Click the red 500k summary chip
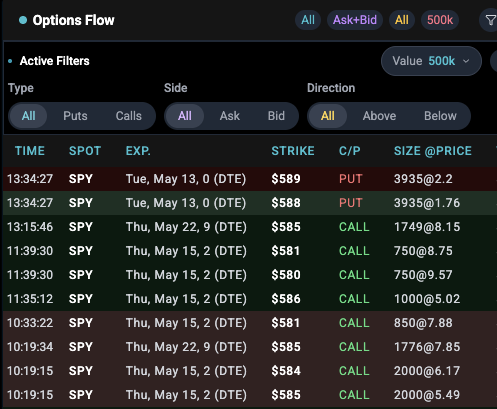Screen dimensions: 497x409 click(440, 20)
